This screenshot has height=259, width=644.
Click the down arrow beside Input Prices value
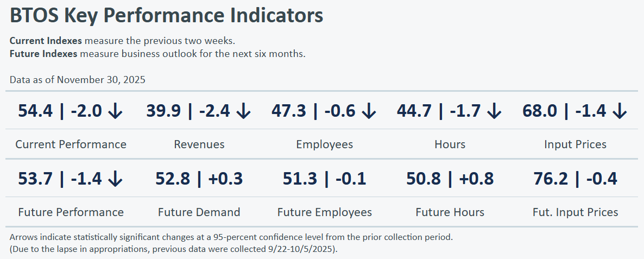point(619,111)
